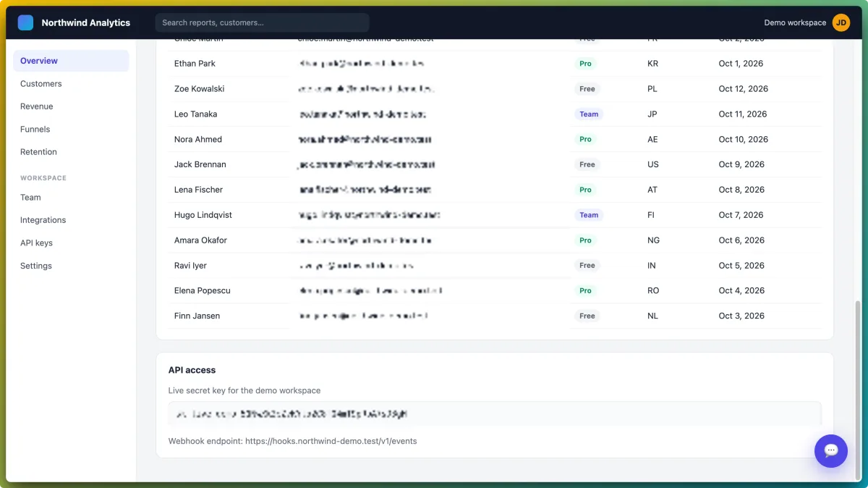Click the webhook endpoint URL text

click(331, 441)
